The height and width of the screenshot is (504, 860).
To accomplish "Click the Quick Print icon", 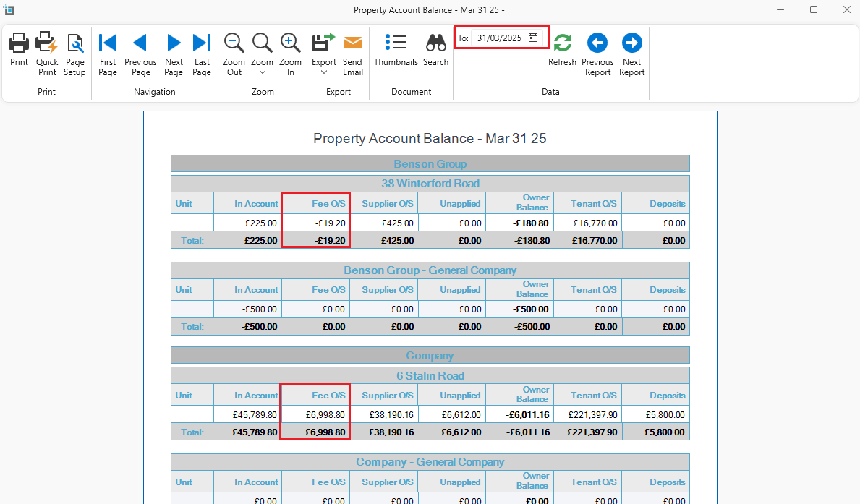I will pos(47,43).
